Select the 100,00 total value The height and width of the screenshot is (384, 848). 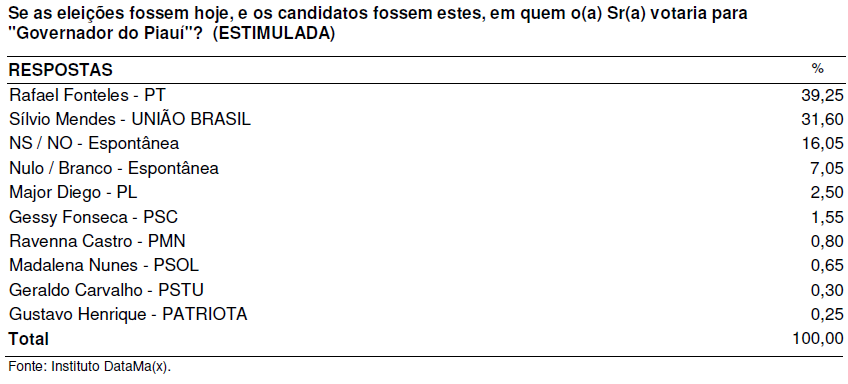pyautogui.click(x=818, y=339)
